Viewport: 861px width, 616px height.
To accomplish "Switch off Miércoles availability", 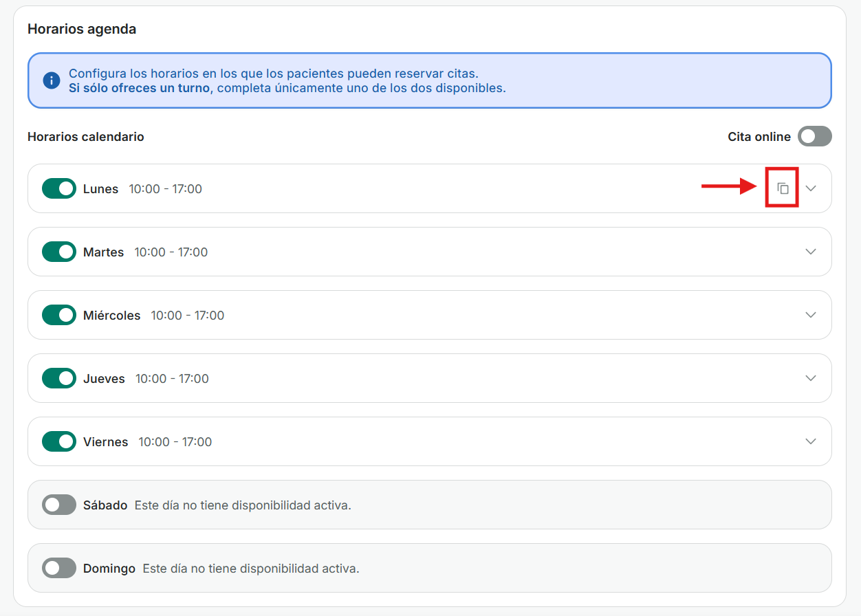I will [x=59, y=315].
